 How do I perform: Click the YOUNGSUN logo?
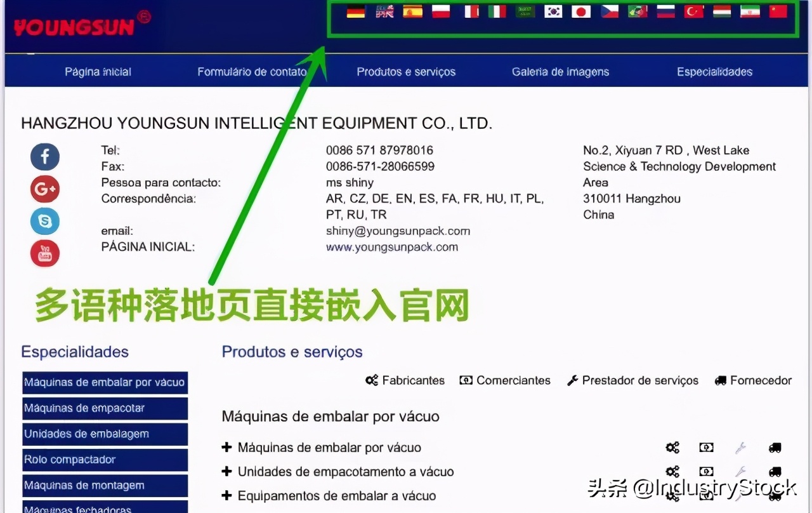[76, 25]
